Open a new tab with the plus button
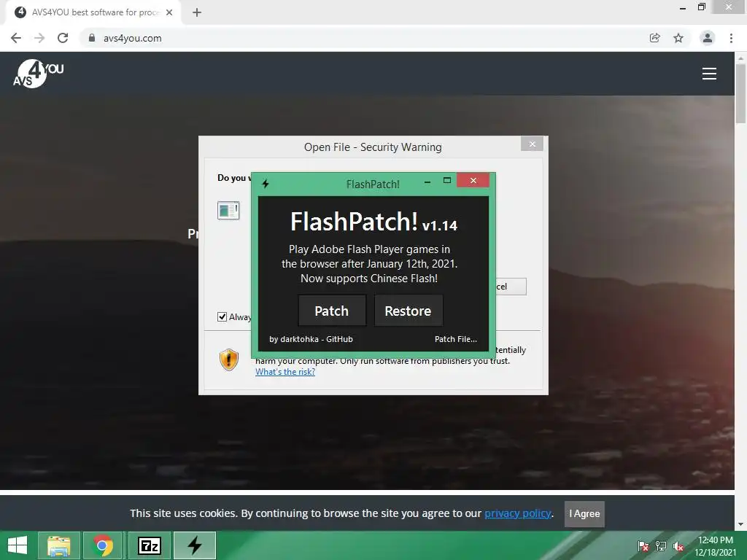The height and width of the screenshot is (560, 747). point(197,13)
